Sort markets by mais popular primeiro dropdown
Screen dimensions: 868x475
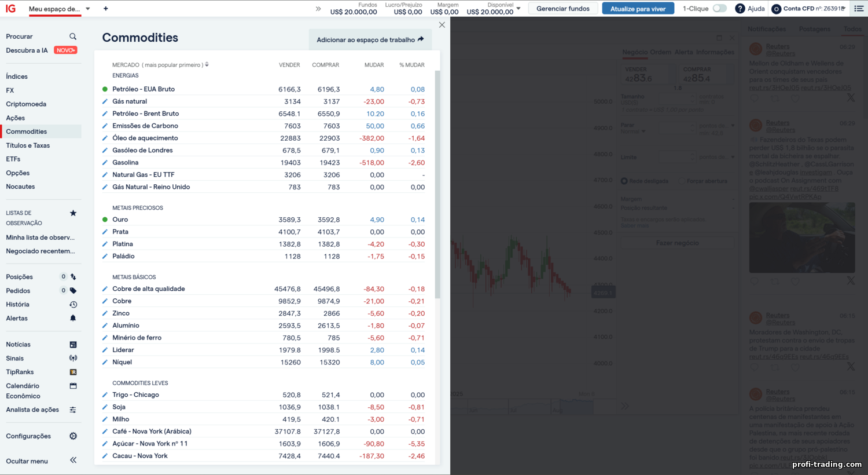(x=207, y=65)
